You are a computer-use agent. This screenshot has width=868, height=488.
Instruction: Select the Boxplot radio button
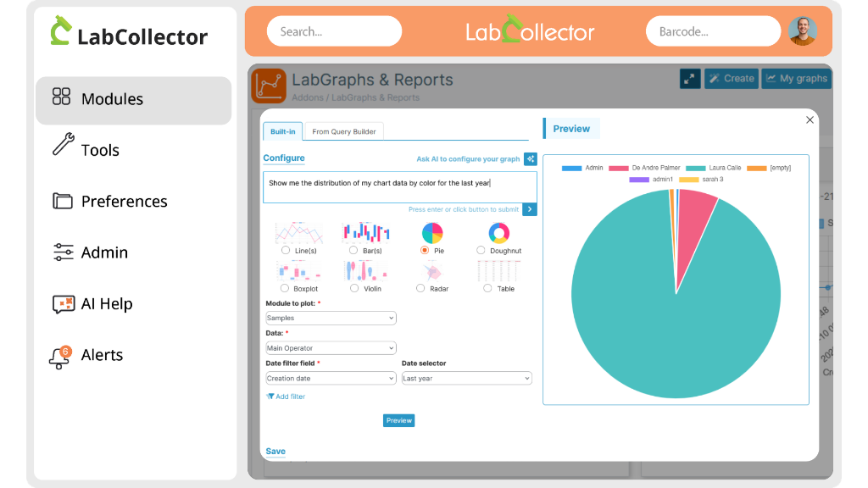coord(285,288)
